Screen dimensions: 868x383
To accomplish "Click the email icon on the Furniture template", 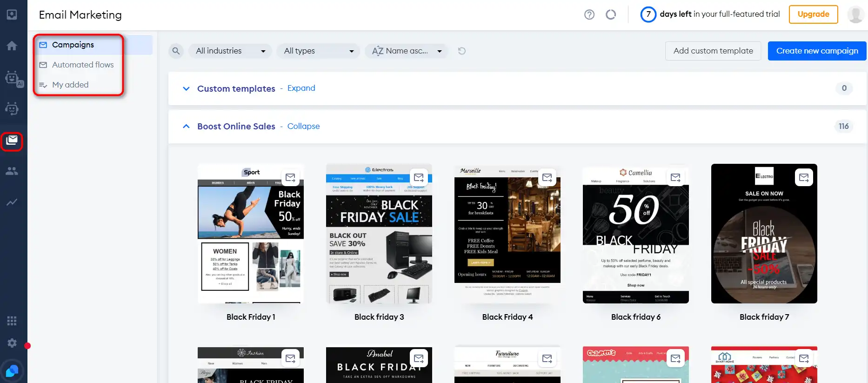I will [x=547, y=358].
